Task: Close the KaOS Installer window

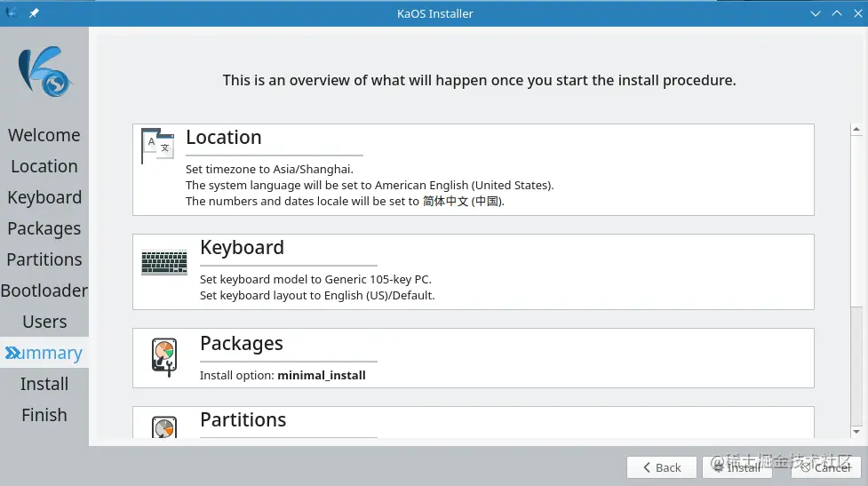Action: click(x=858, y=13)
